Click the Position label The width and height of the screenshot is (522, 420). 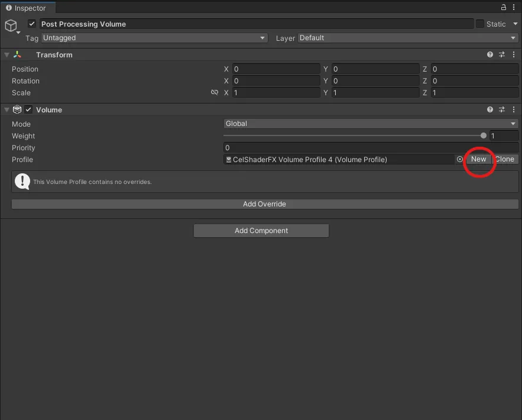pos(25,69)
